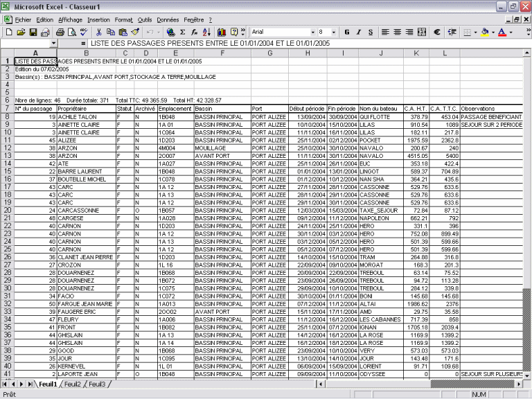This screenshot has width=532, height=399.
Task: Open the Fenêtre menu
Action: 194,20
